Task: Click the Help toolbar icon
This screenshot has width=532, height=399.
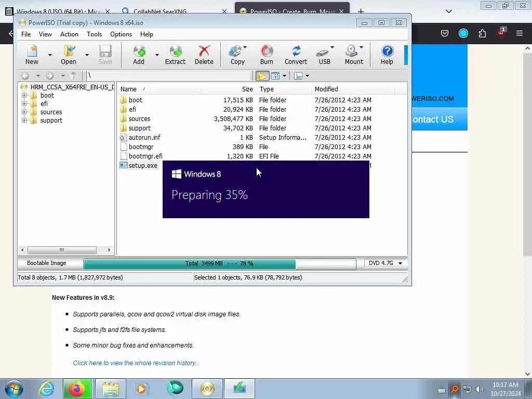Action: point(387,55)
